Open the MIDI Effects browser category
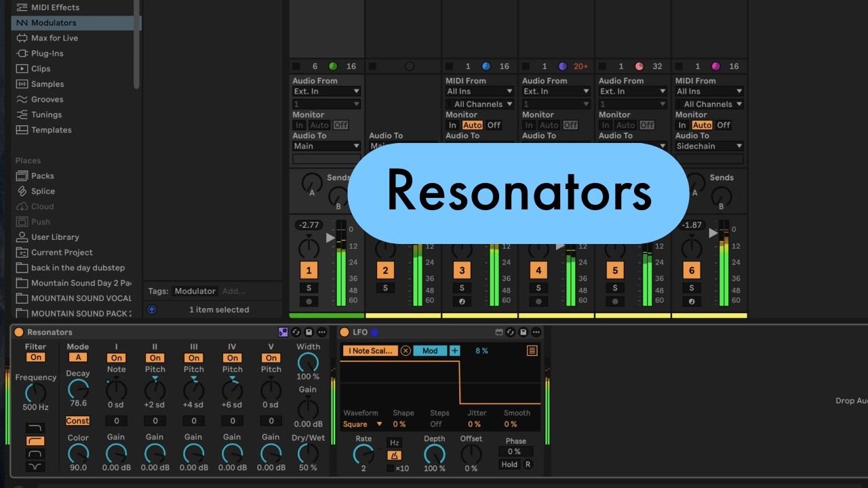 55,7
